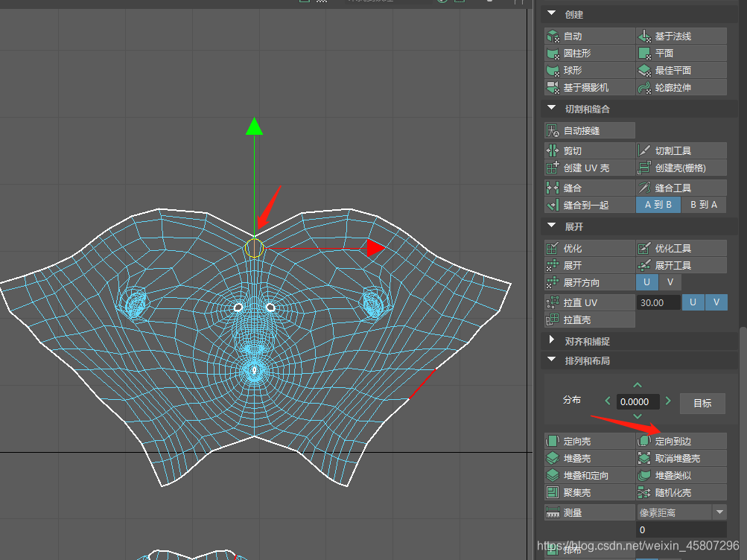Activate the 切割工具 cut tool
This screenshot has width=747, height=560.
tap(681, 151)
